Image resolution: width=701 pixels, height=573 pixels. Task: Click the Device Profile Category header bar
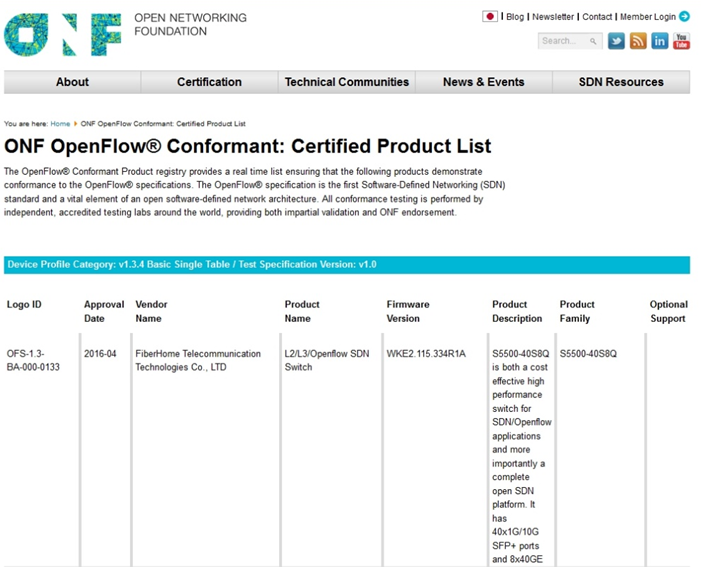(x=346, y=265)
